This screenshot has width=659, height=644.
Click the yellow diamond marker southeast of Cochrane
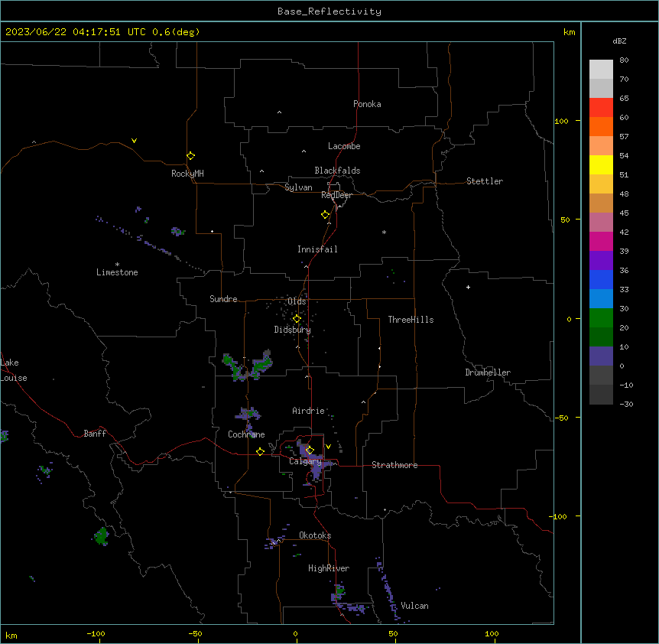pyautogui.click(x=260, y=451)
